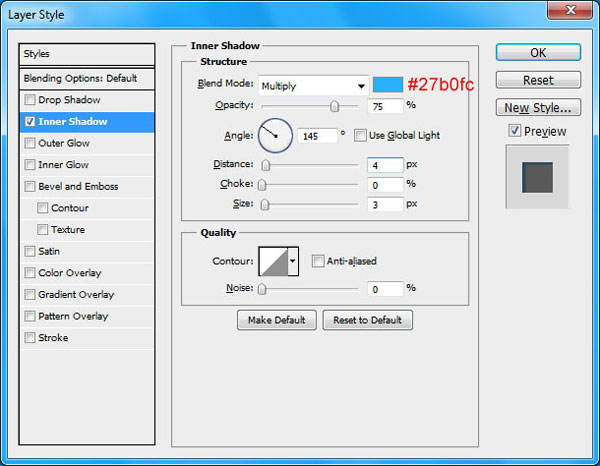Check the Stroke checkbox
Image resolution: width=600 pixels, height=466 pixels.
coord(30,338)
